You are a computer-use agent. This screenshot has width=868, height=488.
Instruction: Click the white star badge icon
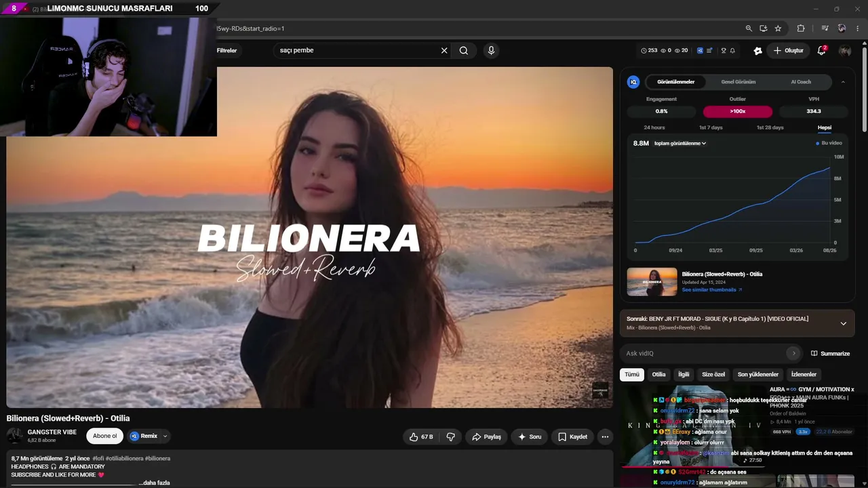click(757, 50)
